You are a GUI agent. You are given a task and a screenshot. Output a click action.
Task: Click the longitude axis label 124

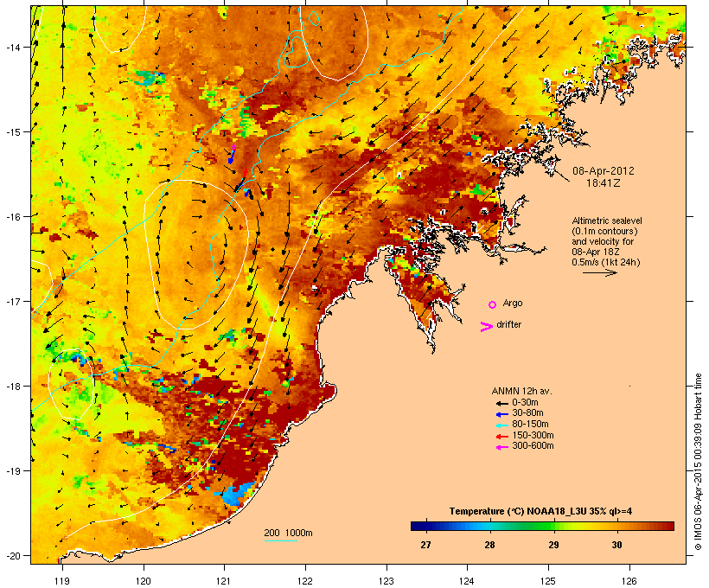467,581
